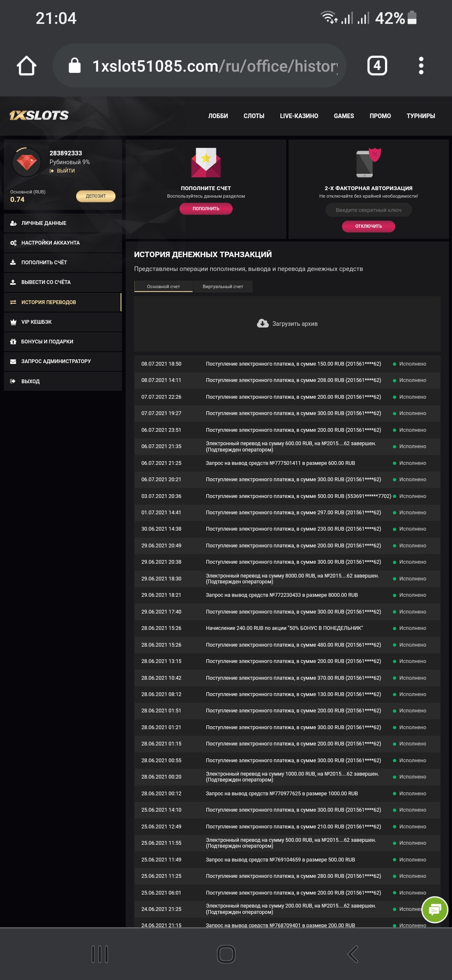Tap the browser home icon
The image size is (452, 980).
click(26, 66)
